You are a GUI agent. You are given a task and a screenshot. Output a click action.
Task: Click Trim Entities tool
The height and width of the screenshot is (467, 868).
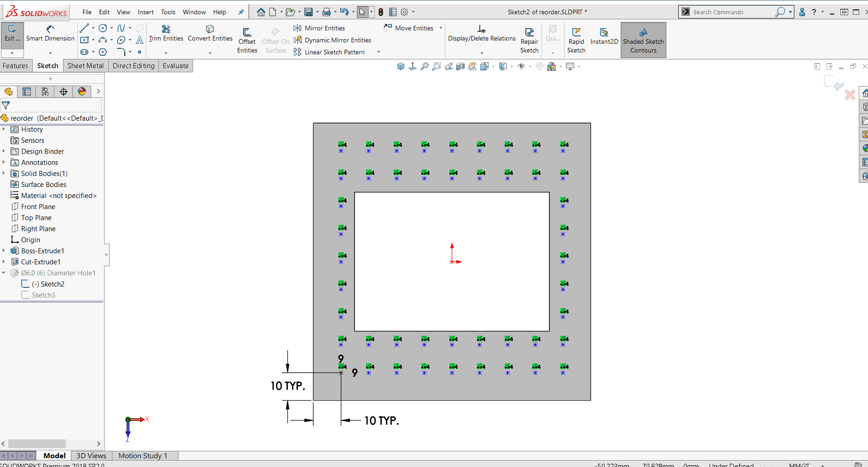166,34
